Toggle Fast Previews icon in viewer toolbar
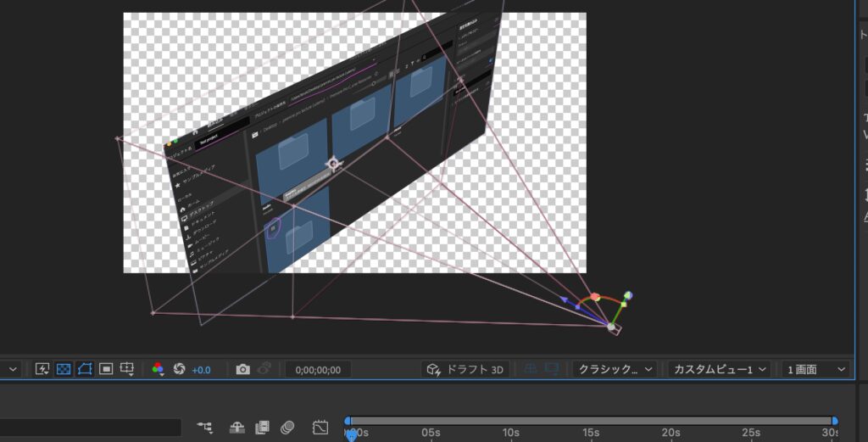Screen dimensions: 868x442 (x=42, y=369)
